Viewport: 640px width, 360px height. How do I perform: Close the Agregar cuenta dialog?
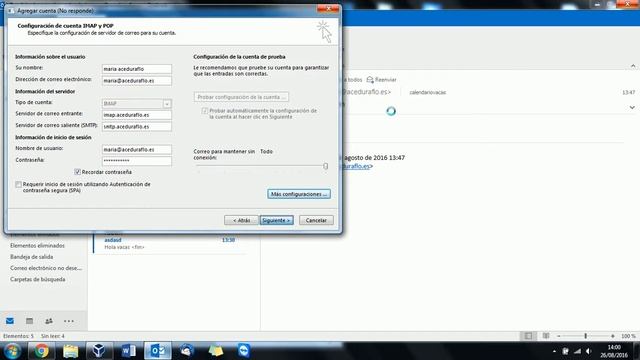coord(328,9)
